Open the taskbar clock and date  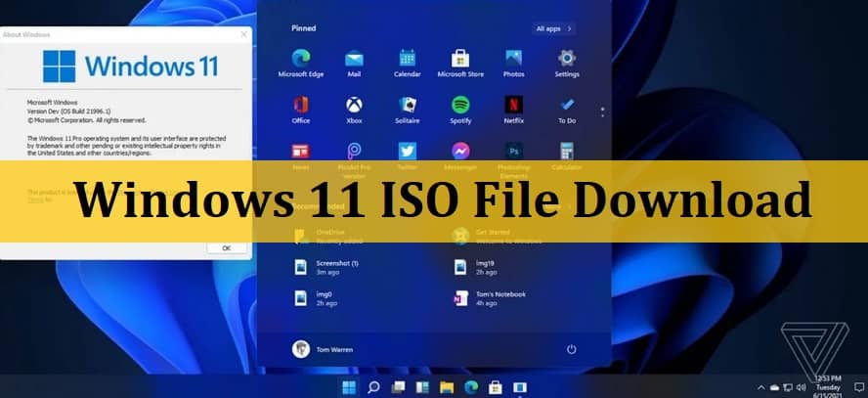(828, 387)
